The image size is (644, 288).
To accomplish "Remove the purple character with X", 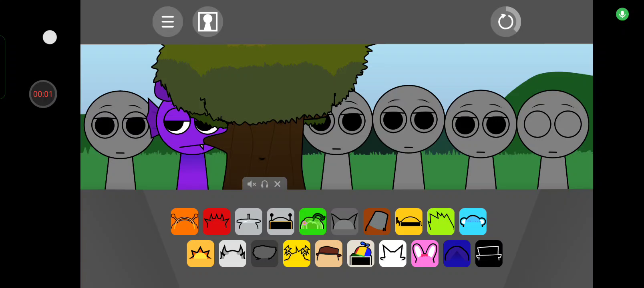I will click(x=278, y=184).
